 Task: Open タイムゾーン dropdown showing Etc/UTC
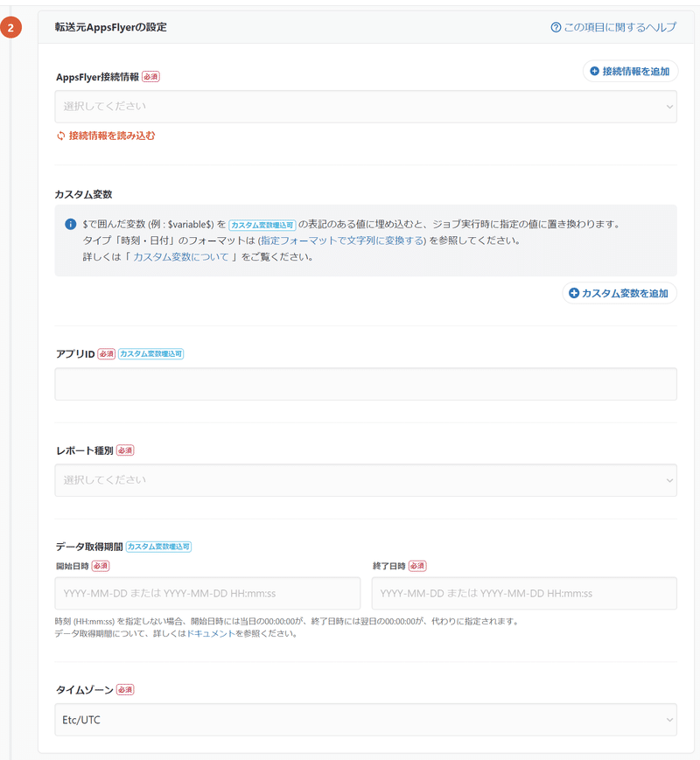click(x=366, y=720)
